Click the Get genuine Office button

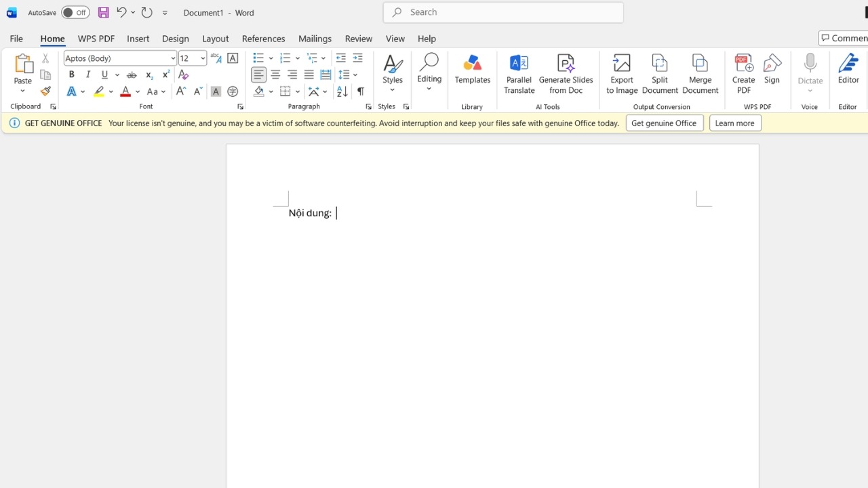664,123
